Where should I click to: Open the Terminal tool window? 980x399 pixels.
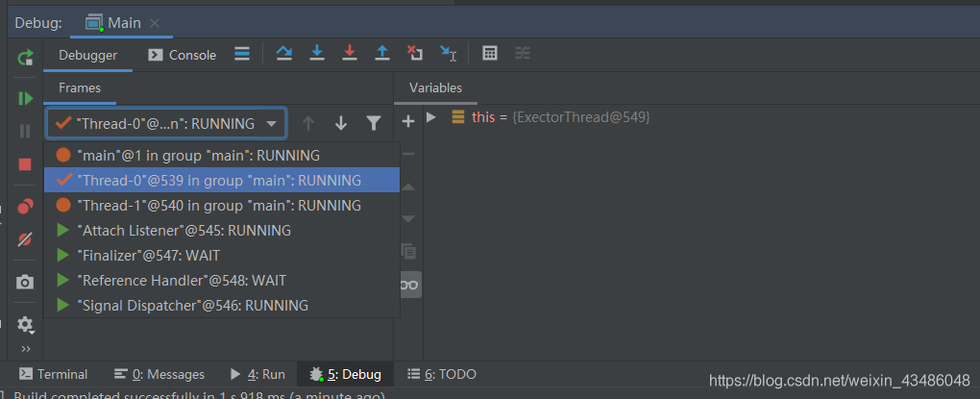pos(53,374)
